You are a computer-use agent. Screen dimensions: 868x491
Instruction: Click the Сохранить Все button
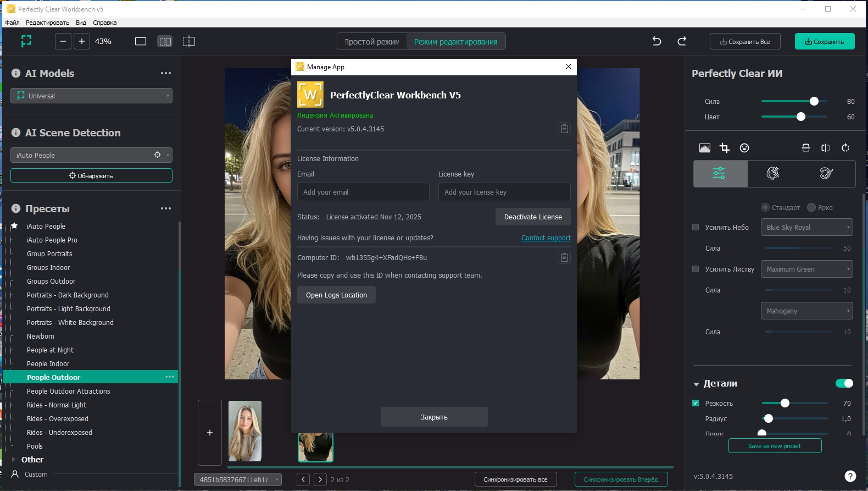point(745,41)
